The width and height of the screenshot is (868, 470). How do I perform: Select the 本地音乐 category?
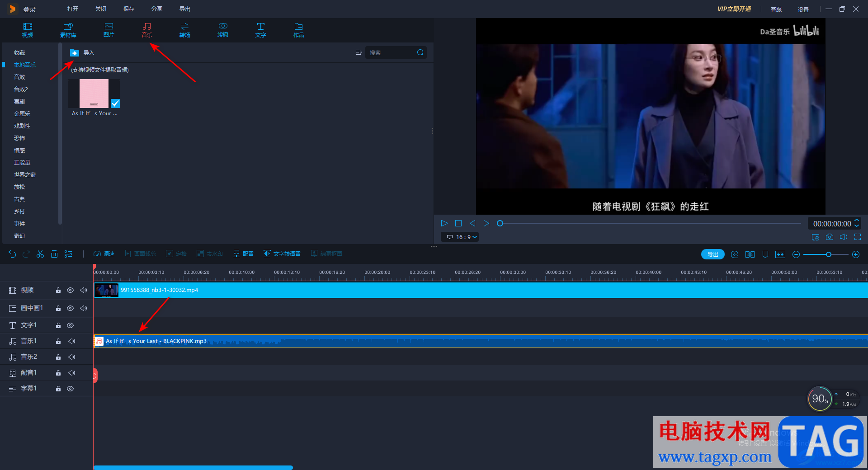pyautogui.click(x=25, y=65)
